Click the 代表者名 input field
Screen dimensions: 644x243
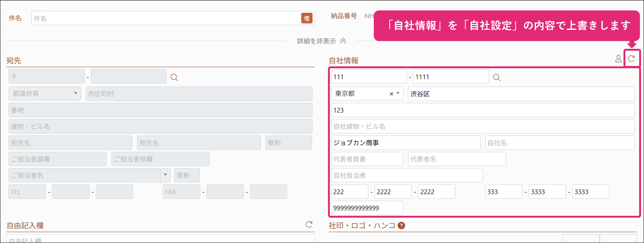click(457, 159)
